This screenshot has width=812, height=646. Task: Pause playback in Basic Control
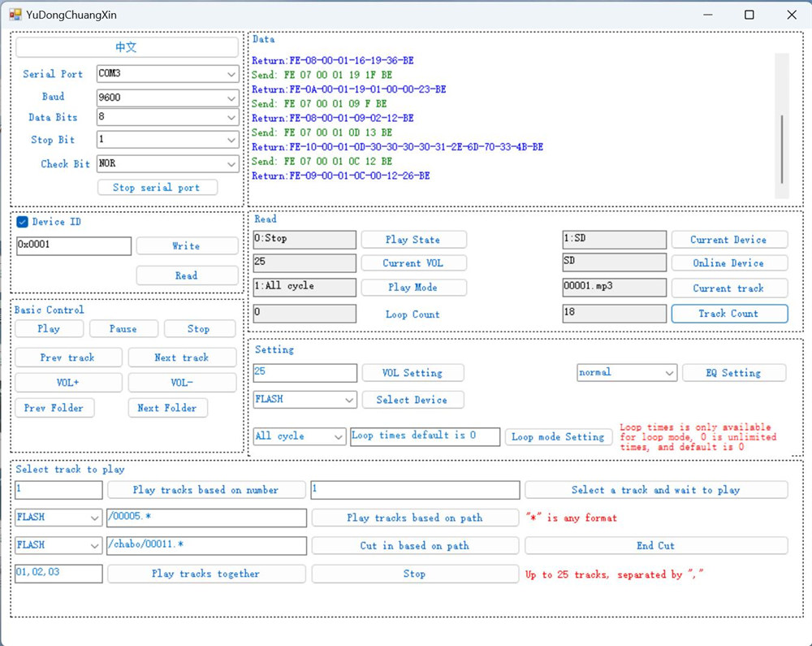[123, 329]
